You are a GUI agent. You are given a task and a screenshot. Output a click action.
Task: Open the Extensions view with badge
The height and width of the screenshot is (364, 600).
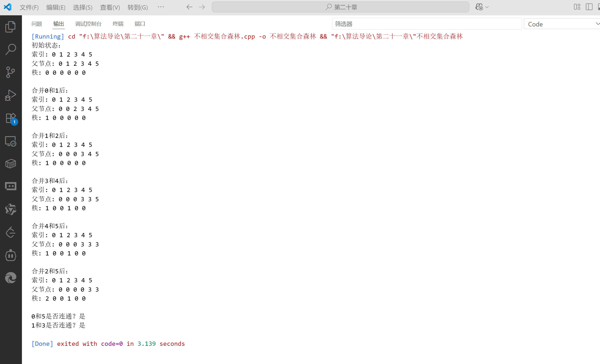pos(11,118)
